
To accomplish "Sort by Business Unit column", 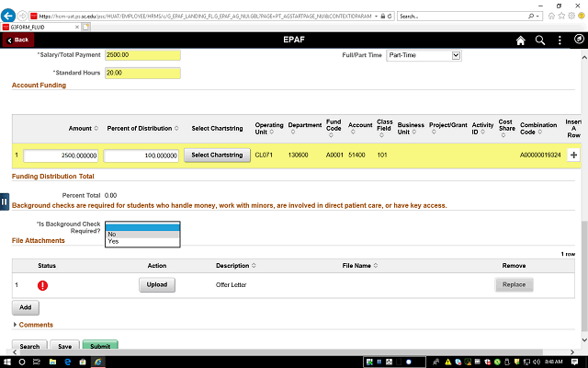I will [x=411, y=129].
